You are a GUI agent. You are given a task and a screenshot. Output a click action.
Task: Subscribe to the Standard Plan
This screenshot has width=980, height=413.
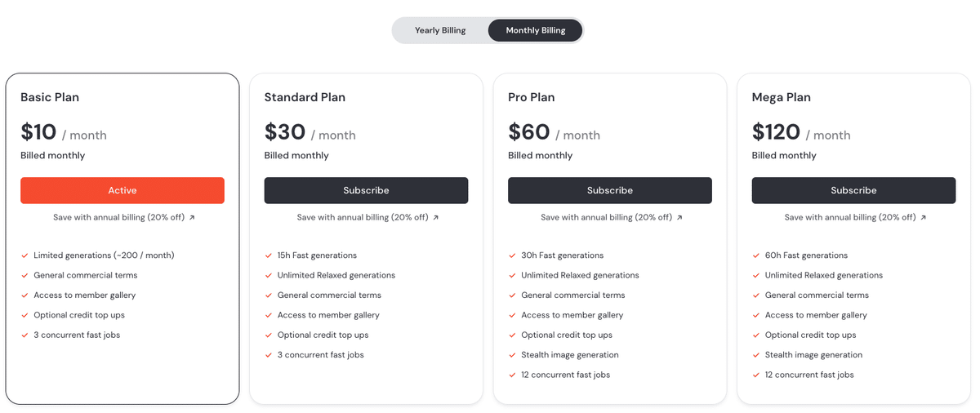[x=366, y=190]
